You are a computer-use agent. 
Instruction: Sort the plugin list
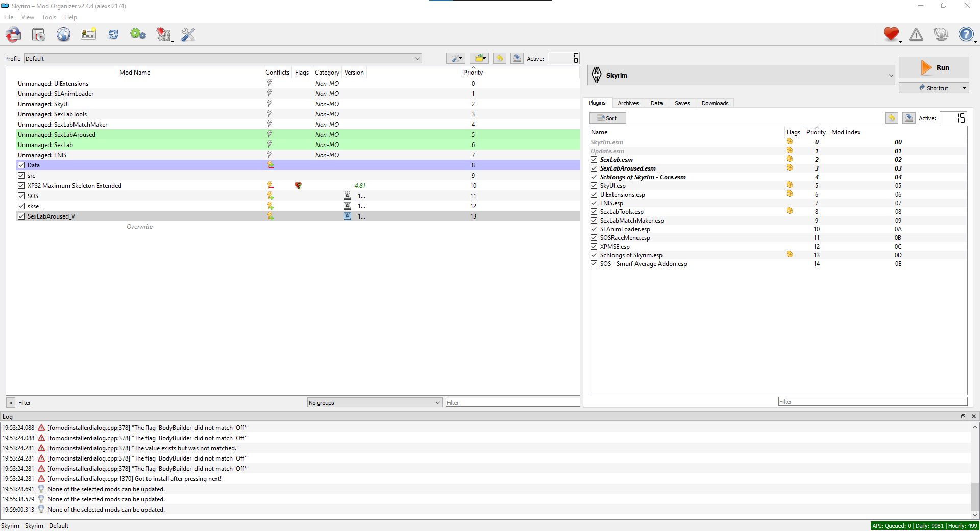point(607,118)
